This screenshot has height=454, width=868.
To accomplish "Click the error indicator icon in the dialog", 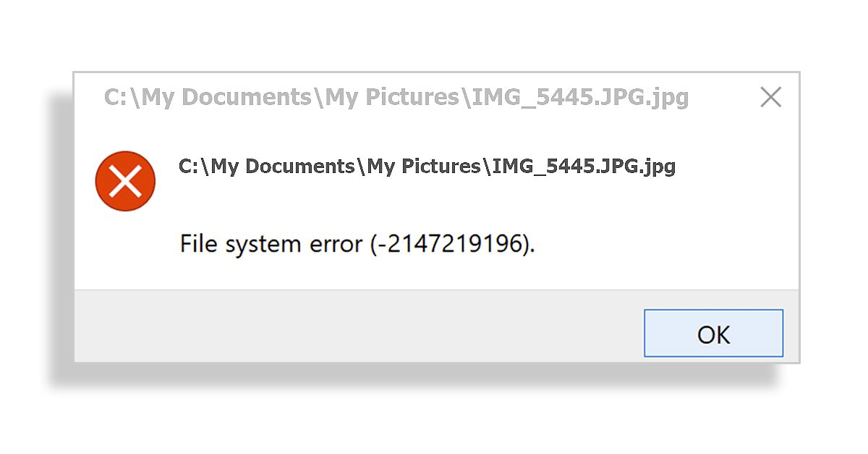I will point(125,181).
